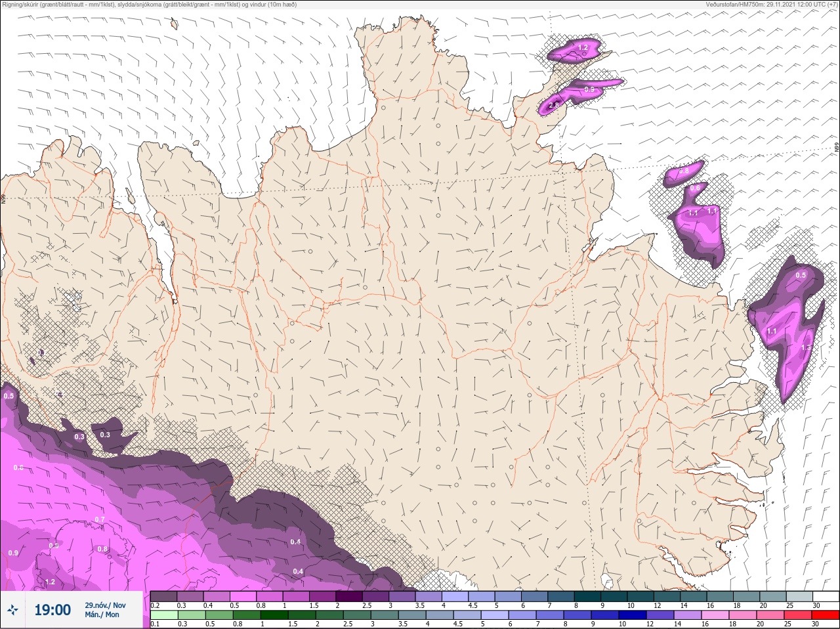Pick the upper legend swatch between 0.2 and 0.3
The width and height of the screenshot is (840, 629).
[164, 597]
